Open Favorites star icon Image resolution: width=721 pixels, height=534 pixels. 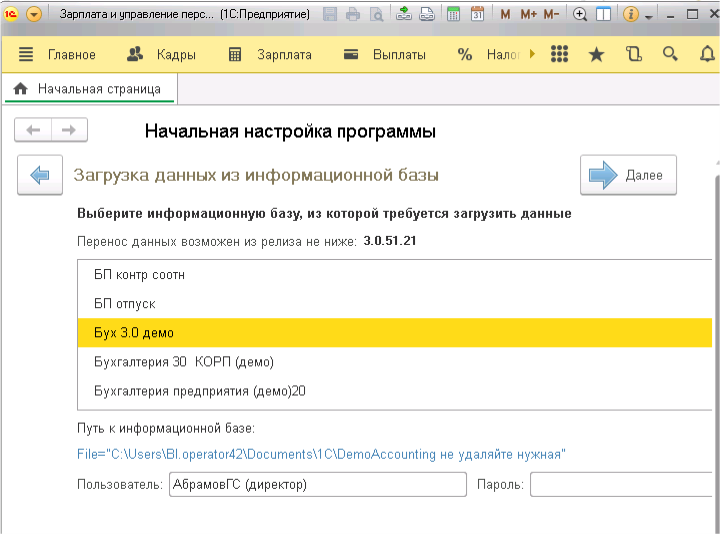[596, 55]
